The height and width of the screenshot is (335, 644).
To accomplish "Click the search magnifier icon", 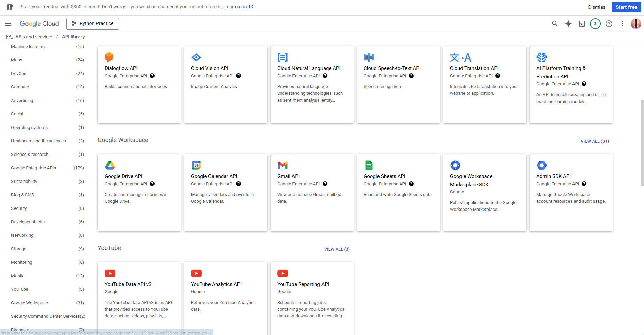I will (x=555, y=24).
